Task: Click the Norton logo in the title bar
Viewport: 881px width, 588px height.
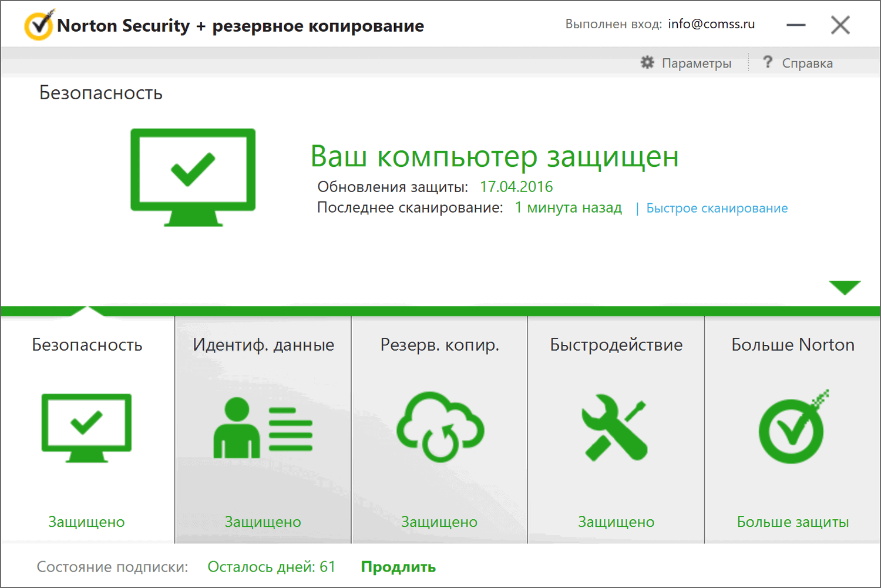Action: coord(38,24)
